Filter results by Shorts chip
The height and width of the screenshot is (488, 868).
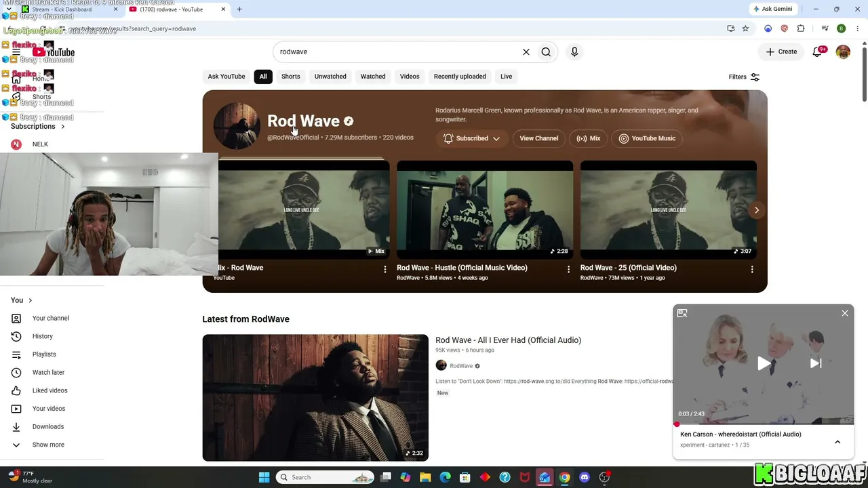pyautogui.click(x=290, y=77)
